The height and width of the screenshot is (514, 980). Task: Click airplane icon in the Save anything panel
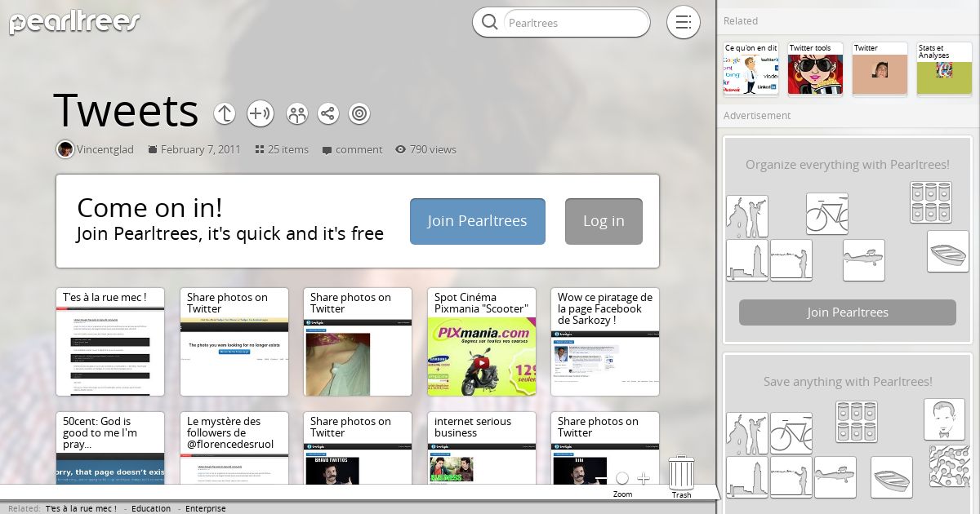pyautogui.click(x=835, y=477)
